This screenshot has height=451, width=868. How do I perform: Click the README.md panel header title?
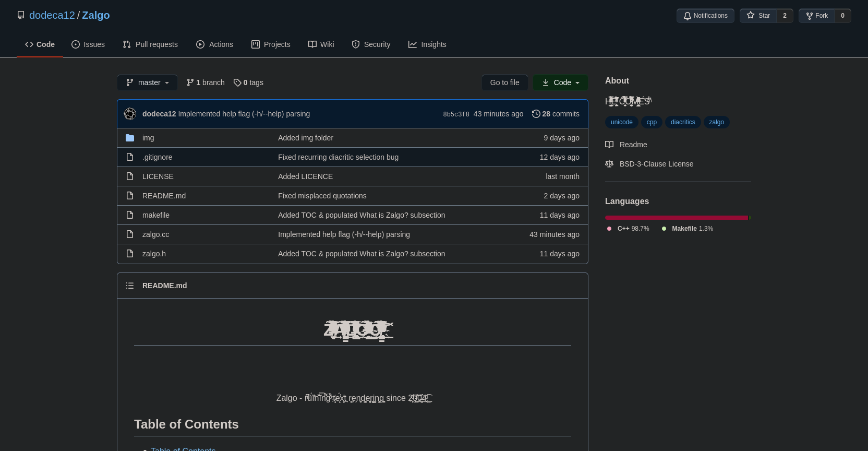(164, 286)
